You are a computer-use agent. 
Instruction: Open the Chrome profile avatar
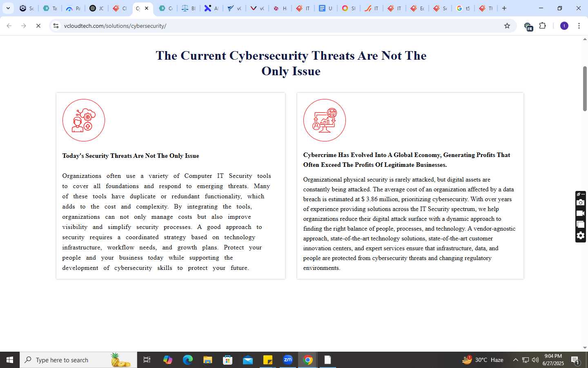pos(564,26)
